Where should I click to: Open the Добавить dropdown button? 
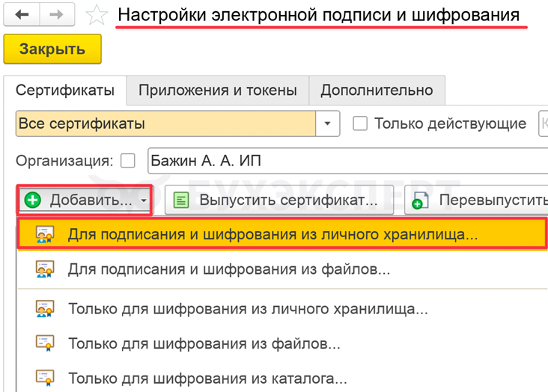(85, 200)
